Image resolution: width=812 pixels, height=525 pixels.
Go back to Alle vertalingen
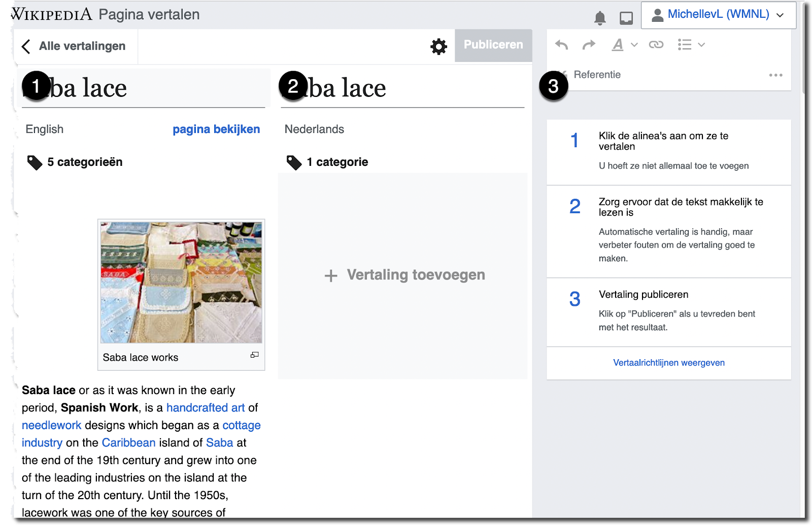(74, 46)
